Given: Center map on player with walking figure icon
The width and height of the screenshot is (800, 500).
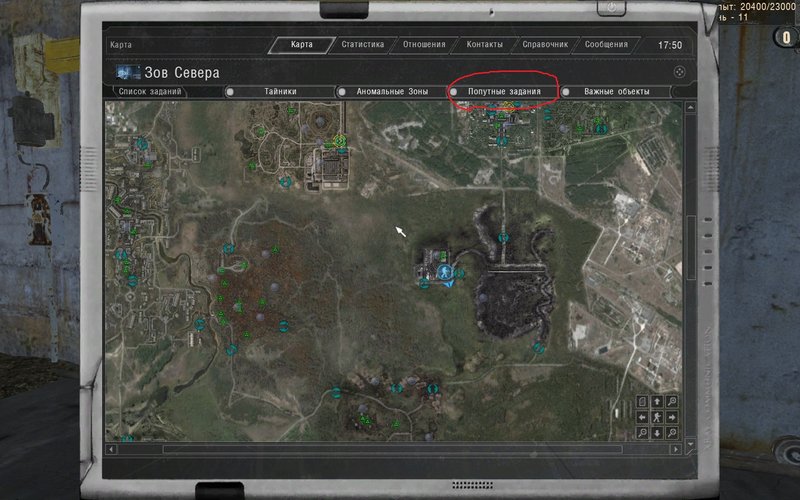Looking at the screenshot, I should [x=656, y=417].
